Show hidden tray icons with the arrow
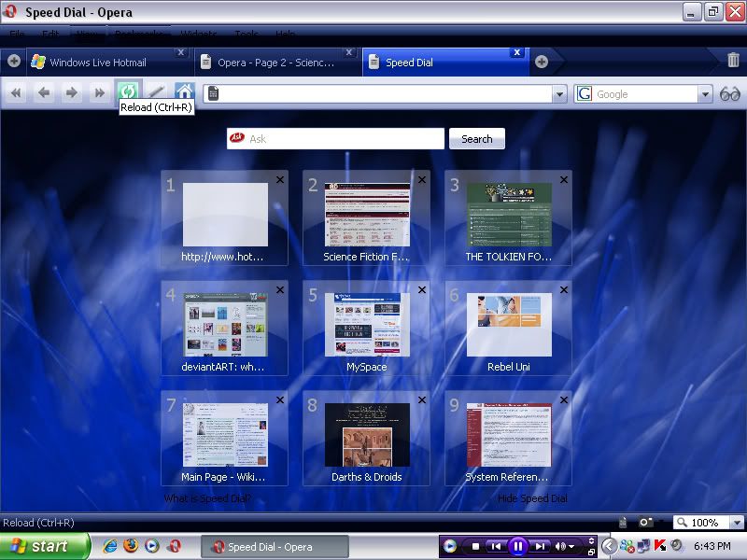747x560 pixels. (609, 546)
